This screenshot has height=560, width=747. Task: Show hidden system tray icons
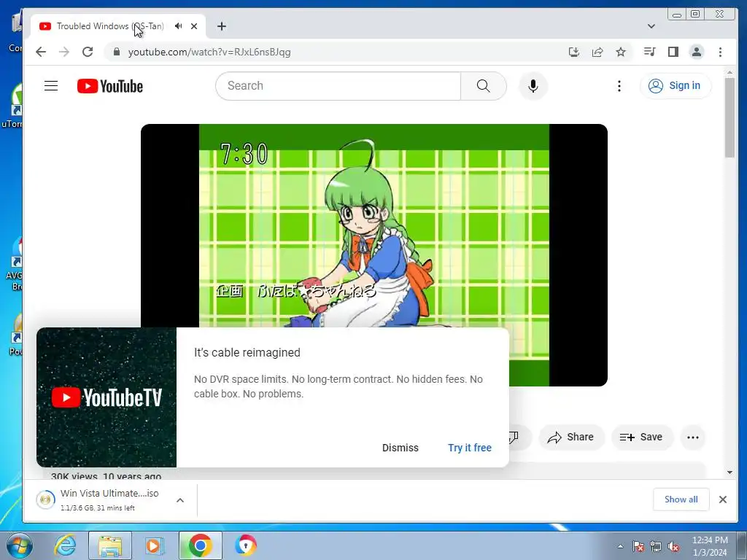[620, 546]
